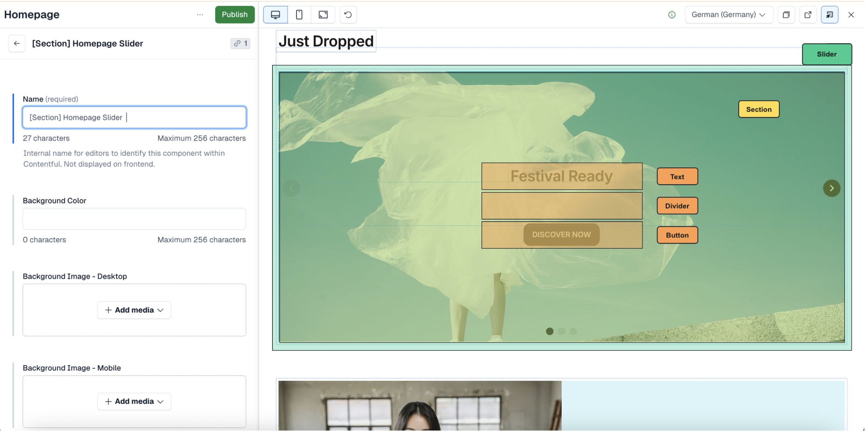868x433 pixels.
Task: Click the refresh preview icon
Action: (x=348, y=15)
